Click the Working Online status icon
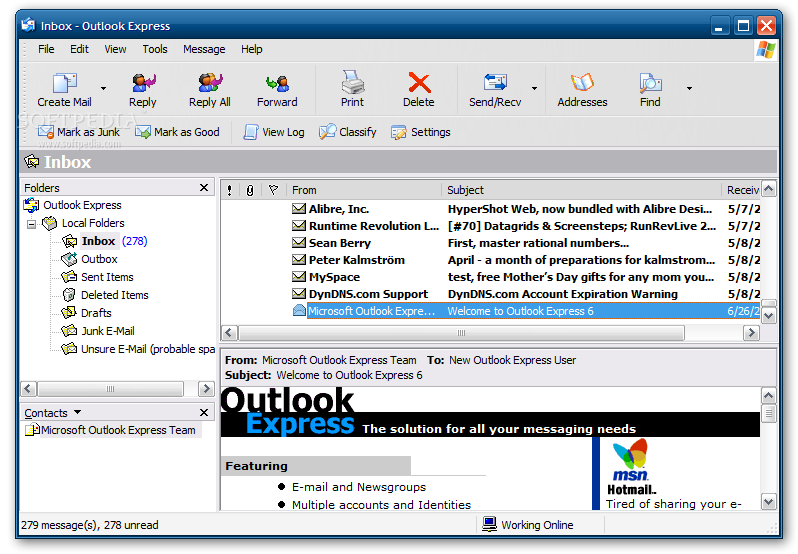Screen dimensions: 798x554 [489, 524]
